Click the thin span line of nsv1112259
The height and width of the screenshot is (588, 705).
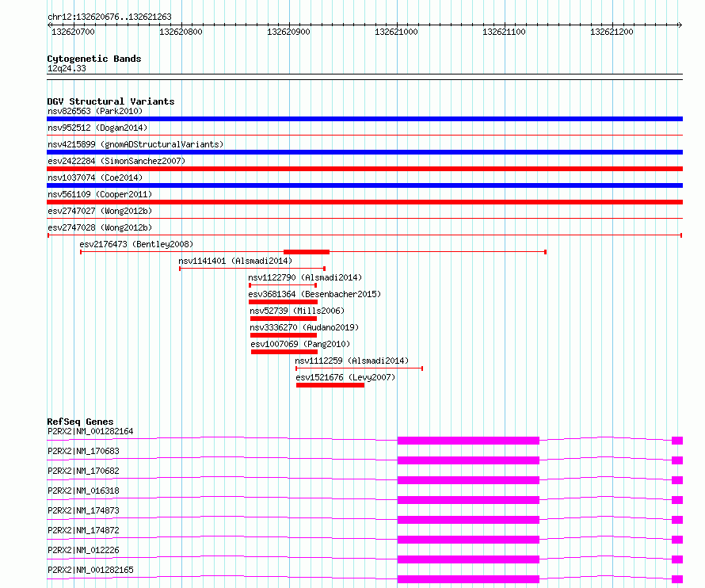[360, 368]
